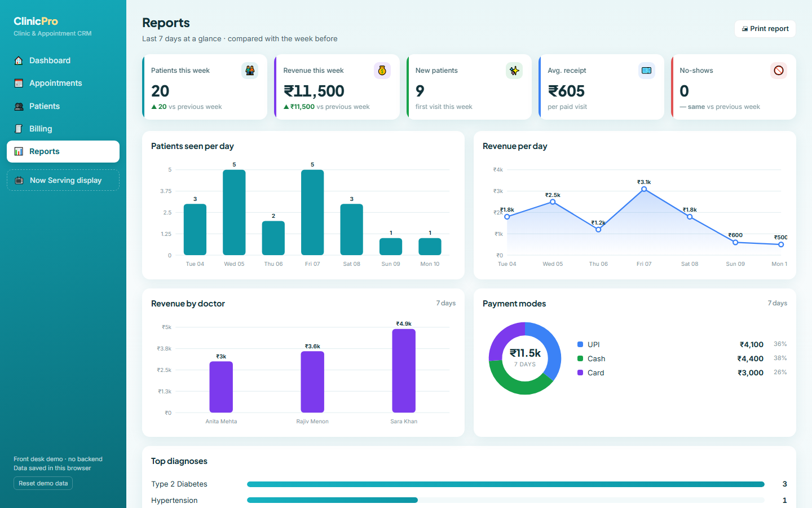Screen dimensions: 812x508
Task: Click the ₹3.1k data point on the revenue line
Action: [x=644, y=189]
